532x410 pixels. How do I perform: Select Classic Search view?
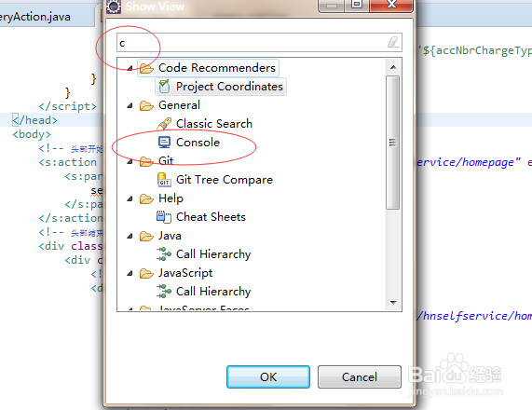tap(214, 124)
